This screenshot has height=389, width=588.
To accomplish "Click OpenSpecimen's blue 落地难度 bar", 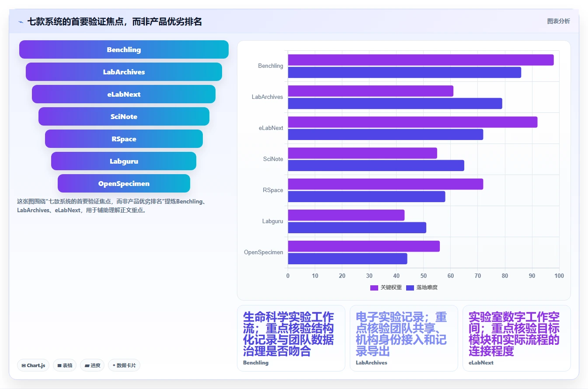I will (347, 259).
